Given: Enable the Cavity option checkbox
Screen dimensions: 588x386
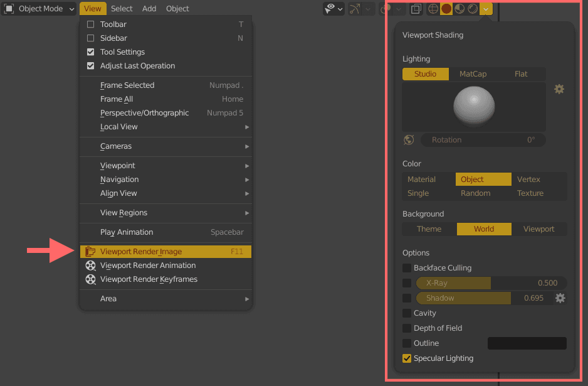Looking at the screenshot, I should [x=407, y=313].
